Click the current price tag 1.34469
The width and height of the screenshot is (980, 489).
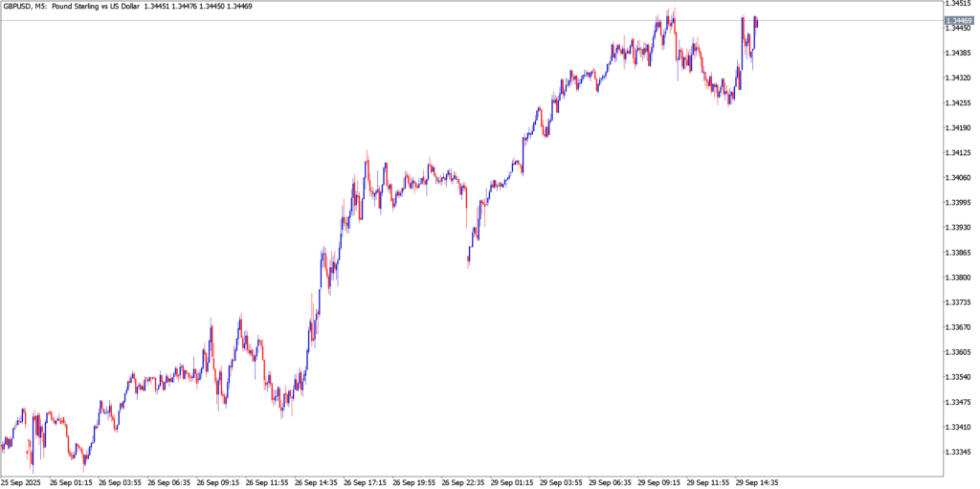tap(959, 20)
